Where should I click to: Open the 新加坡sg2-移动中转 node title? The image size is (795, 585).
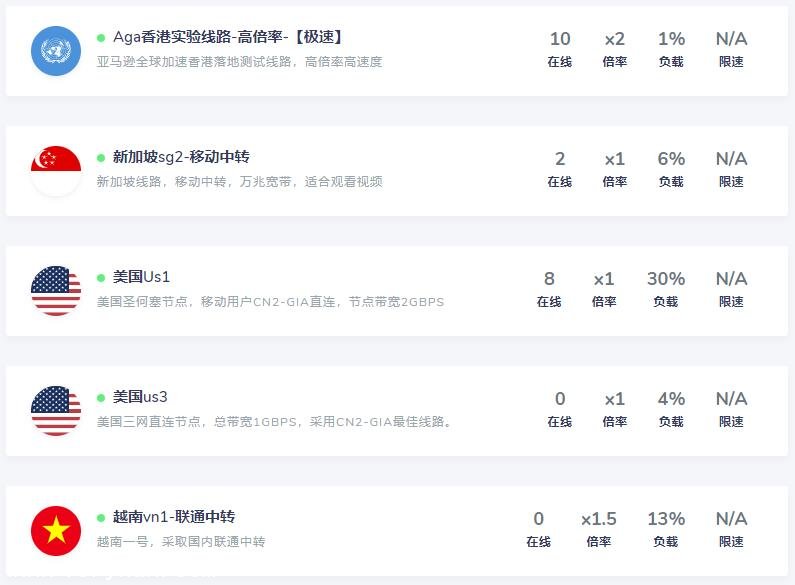click(181, 157)
